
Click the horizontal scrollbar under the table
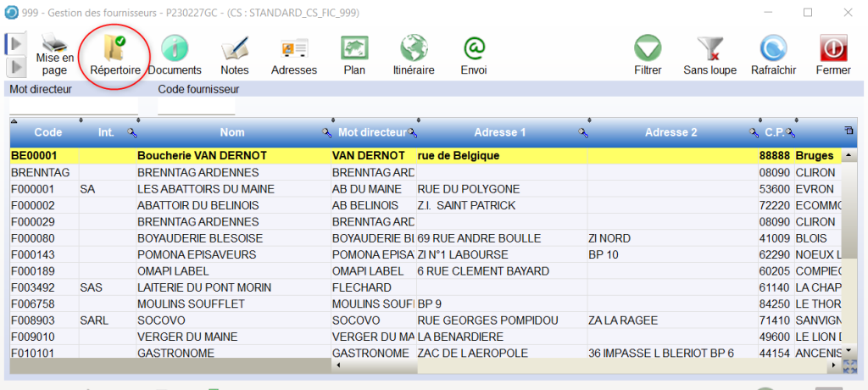(x=585, y=365)
